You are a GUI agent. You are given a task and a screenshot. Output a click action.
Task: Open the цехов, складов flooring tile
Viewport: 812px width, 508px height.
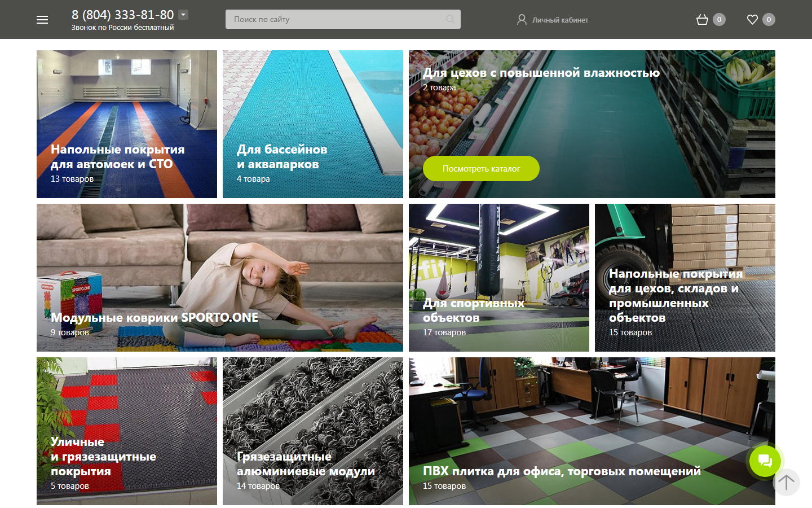685,278
